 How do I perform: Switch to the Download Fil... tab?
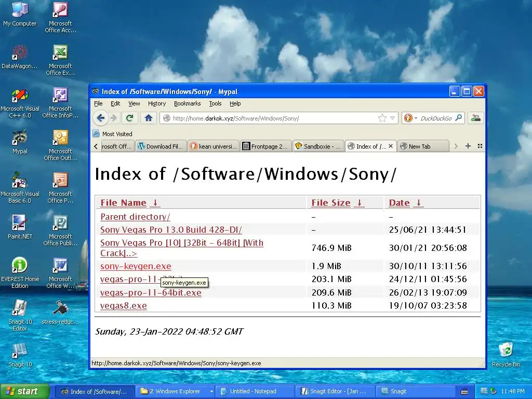click(161, 146)
